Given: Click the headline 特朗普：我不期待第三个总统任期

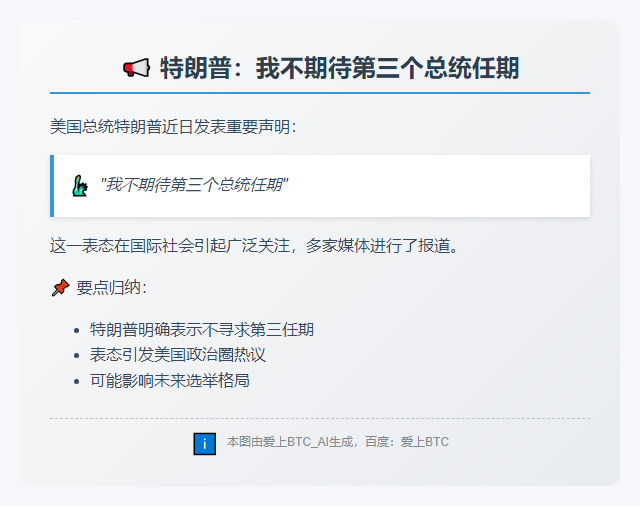Looking at the screenshot, I should [x=340, y=68].
